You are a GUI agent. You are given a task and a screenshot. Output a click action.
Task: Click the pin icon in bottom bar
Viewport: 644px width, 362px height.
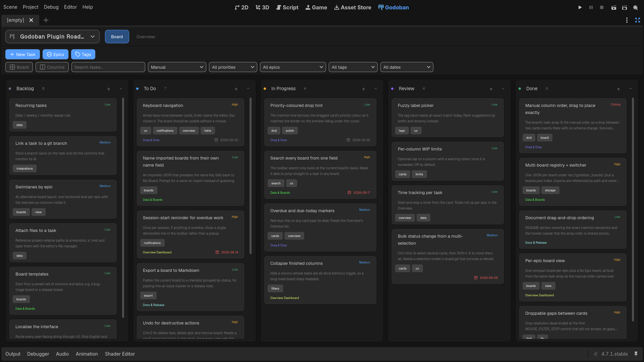[636, 354]
